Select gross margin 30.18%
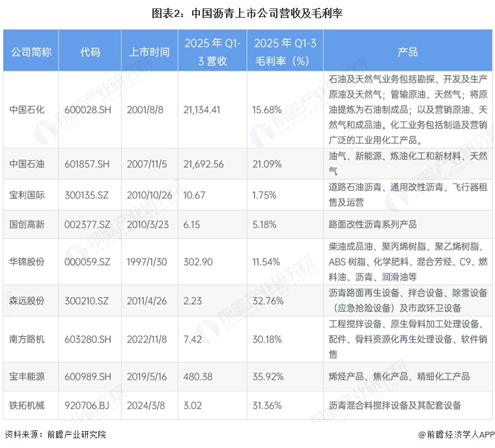The height and width of the screenshot is (448, 495). [x=267, y=339]
